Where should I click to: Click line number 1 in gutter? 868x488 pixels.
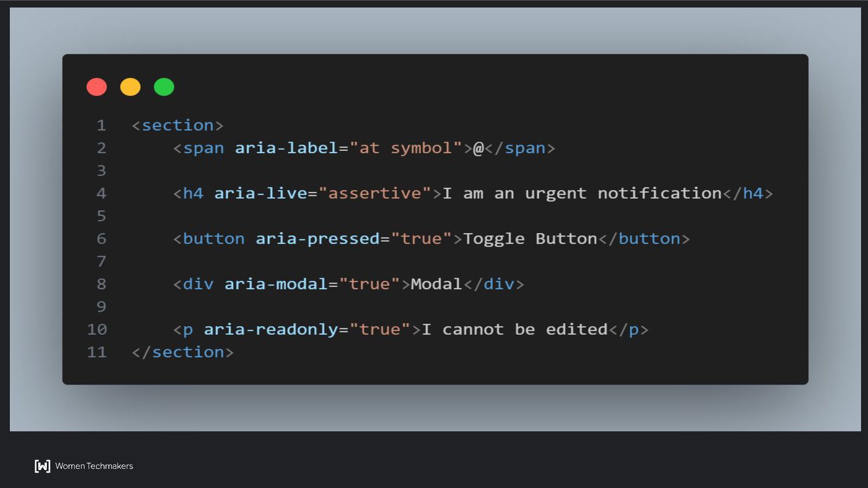pos(101,125)
